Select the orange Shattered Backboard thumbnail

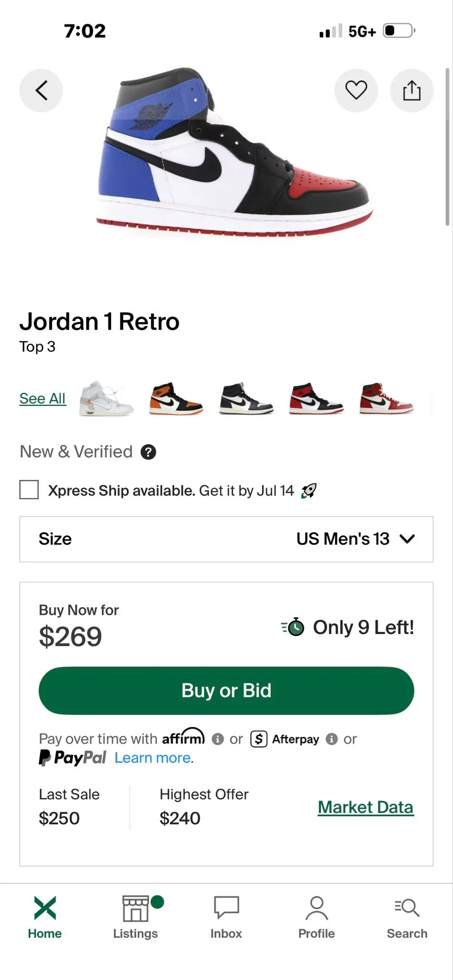176,398
